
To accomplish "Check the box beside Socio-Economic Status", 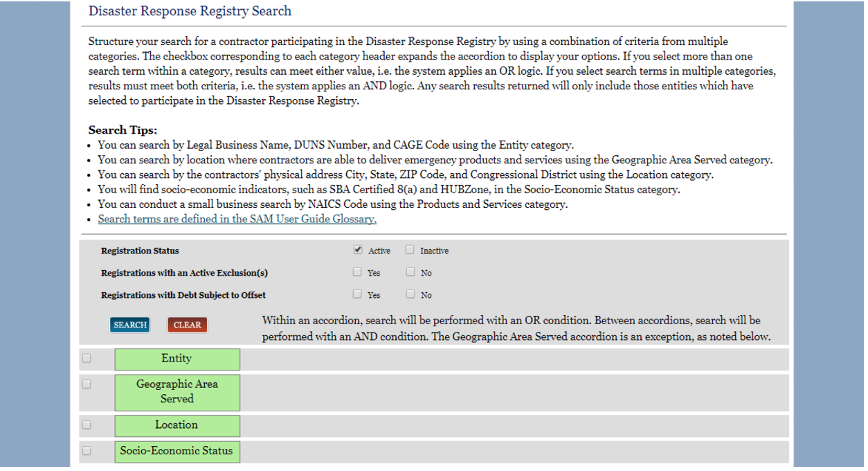I will [87, 450].
